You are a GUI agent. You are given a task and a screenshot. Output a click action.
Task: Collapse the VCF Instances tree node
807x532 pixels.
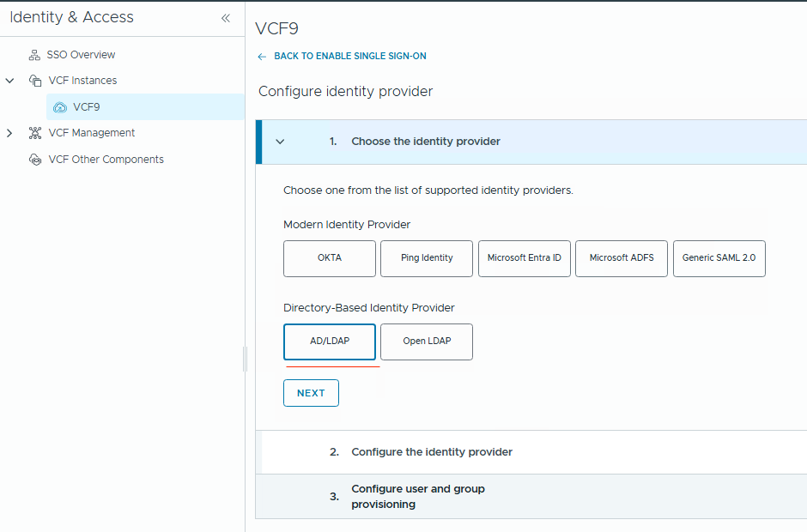click(x=9, y=80)
